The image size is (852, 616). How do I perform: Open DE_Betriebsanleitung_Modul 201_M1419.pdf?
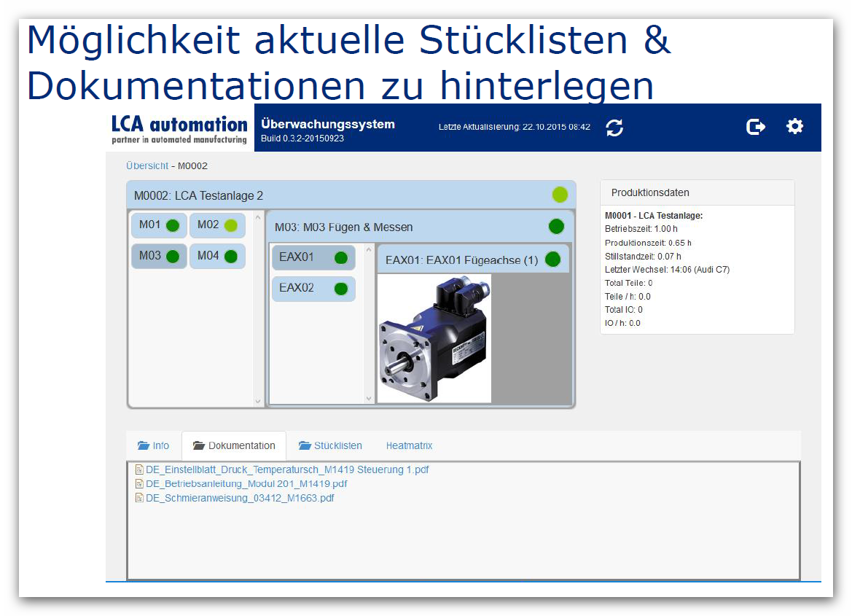(246, 484)
